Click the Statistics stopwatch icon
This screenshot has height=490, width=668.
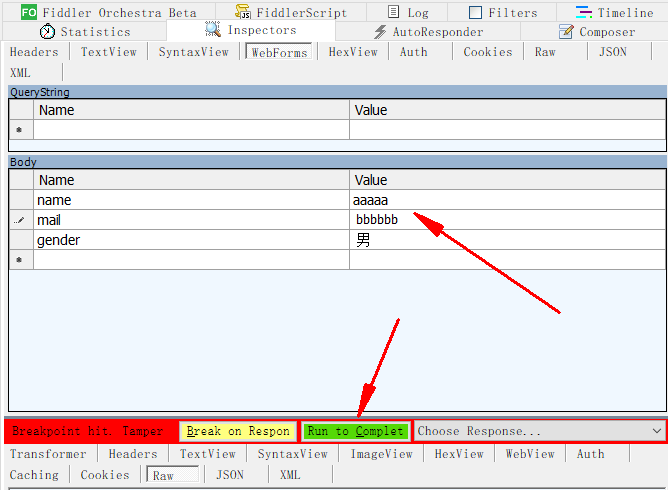pyautogui.click(x=47, y=32)
